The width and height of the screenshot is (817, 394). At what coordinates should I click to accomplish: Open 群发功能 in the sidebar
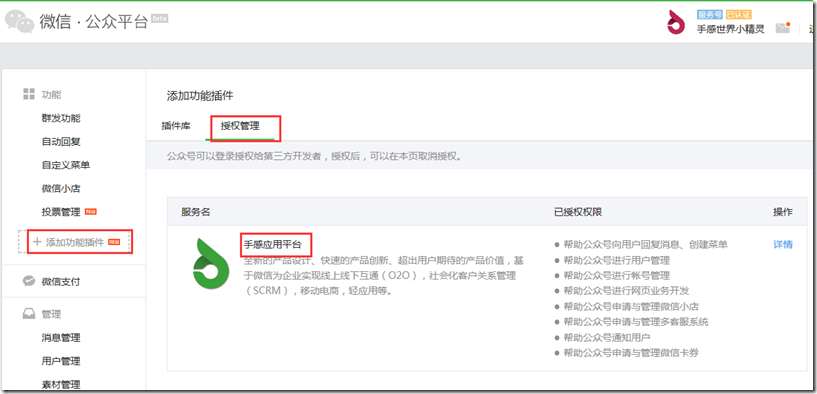click(61, 118)
